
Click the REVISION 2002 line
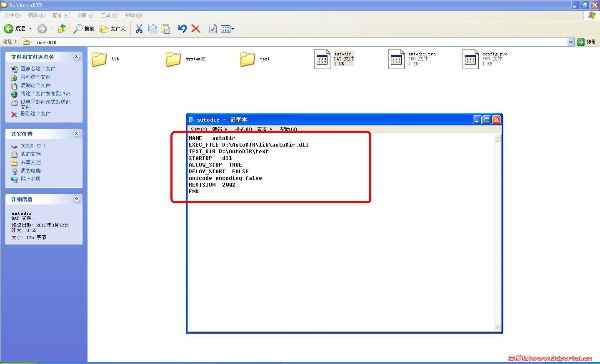pos(212,185)
